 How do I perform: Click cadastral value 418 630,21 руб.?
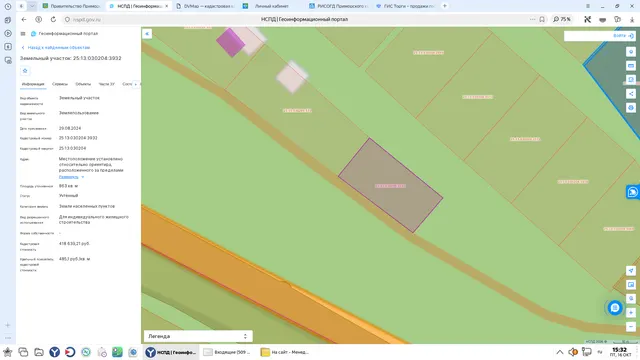pos(74,244)
